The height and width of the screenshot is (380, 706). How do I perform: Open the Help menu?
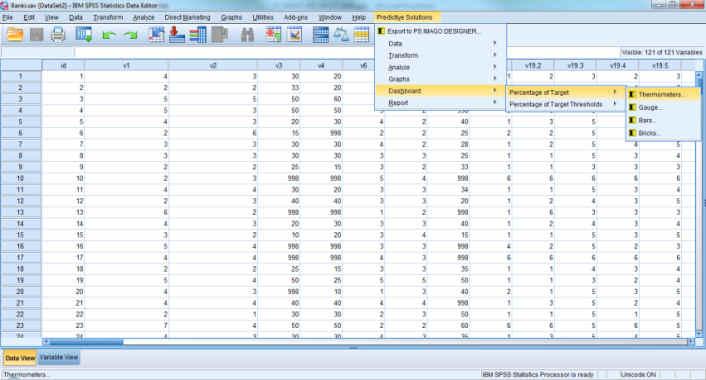(359, 17)
